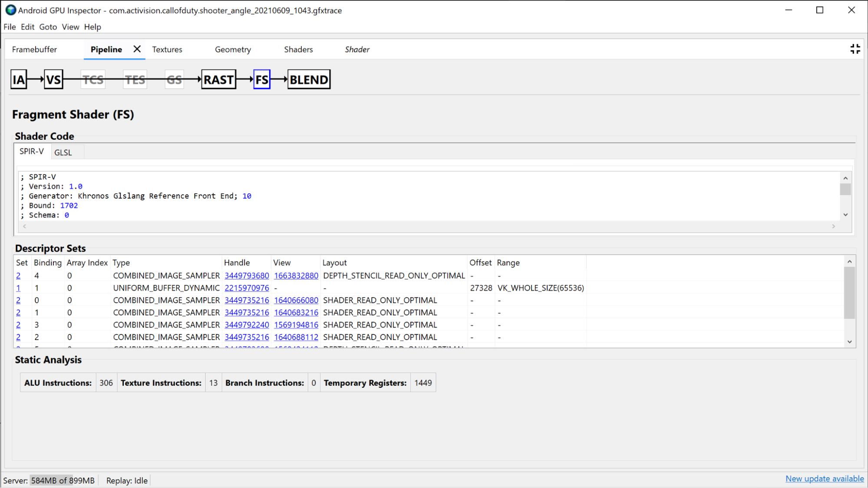Open view link 1663832880
This screenshot has height=488, width=868.
pyautogui.click(x=296, y=275)
